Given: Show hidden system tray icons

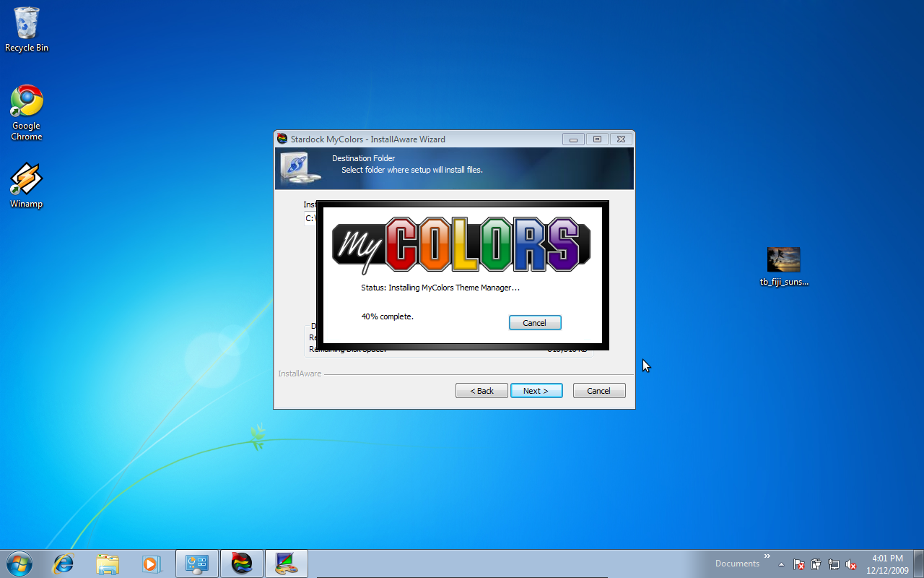Looking at the screenshot, I should click(781, 564).
